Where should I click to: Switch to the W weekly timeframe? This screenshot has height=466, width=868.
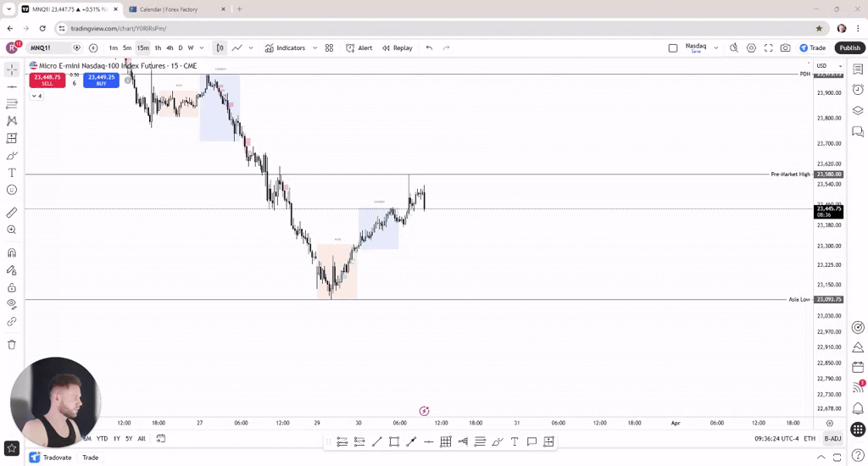click(x=191, y=48)
